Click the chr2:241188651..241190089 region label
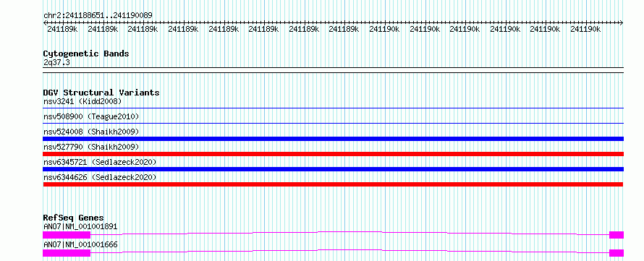The width and height of the screenshot is (644, 261). pyautogui.click(x=98, y=15)
